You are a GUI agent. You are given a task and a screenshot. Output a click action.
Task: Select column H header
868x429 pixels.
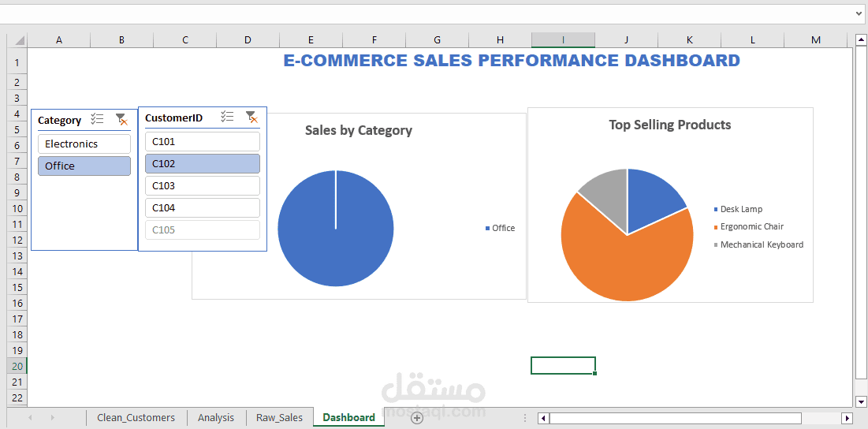point(501,40)
